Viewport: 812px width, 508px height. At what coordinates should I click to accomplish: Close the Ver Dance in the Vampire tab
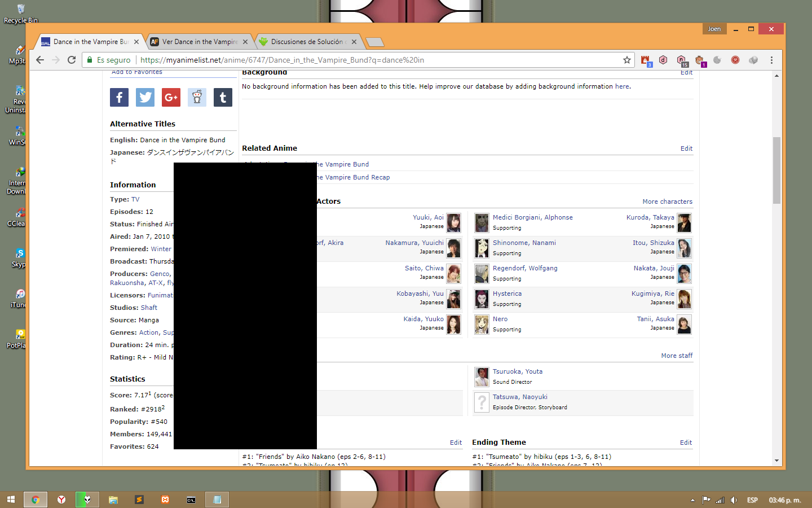tap(245, 42)
